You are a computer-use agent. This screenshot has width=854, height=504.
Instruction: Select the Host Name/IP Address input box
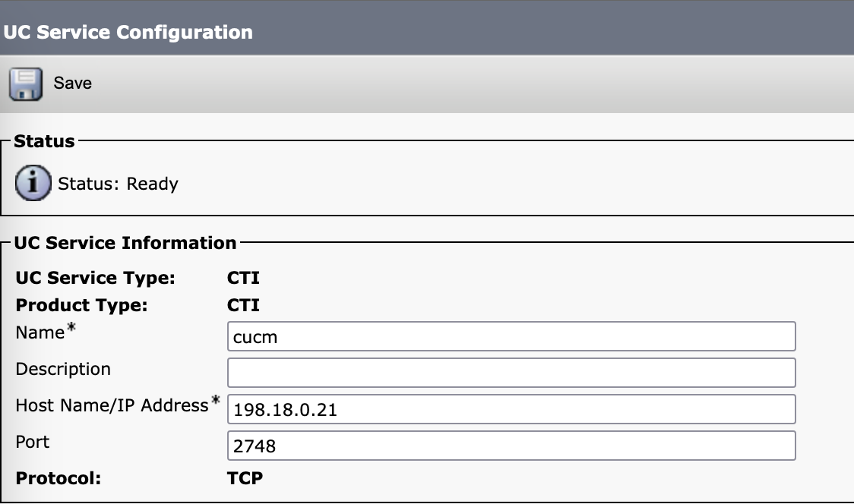[511, 409]
